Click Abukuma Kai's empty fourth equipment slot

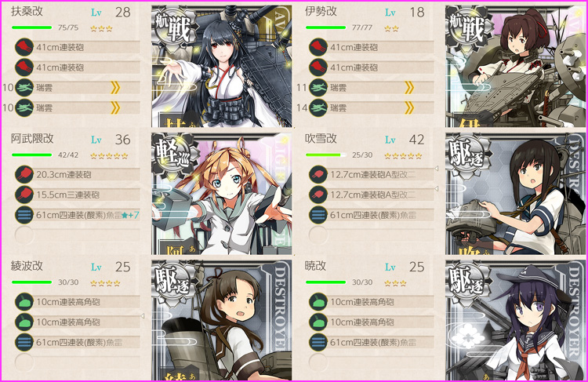24,235
